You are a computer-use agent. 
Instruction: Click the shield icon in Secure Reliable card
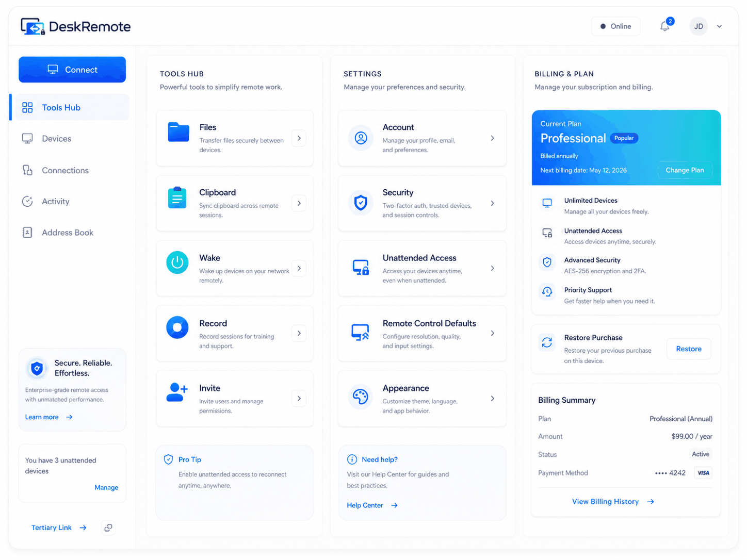(x=37, y=368)
